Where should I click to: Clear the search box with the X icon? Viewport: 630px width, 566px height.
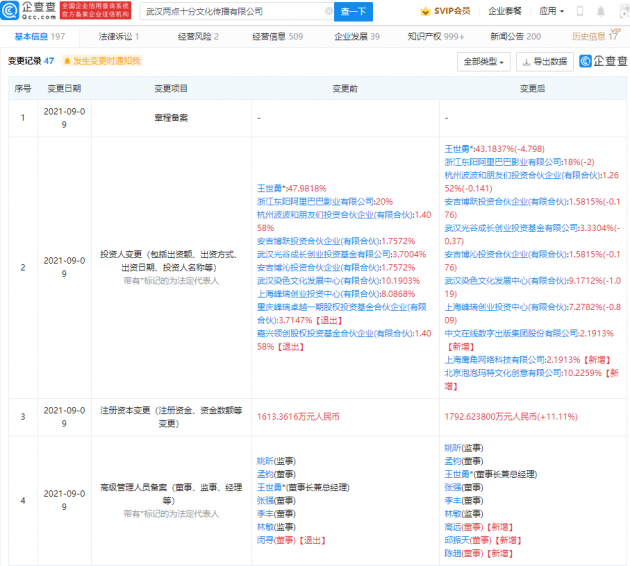tap(329, 11)
